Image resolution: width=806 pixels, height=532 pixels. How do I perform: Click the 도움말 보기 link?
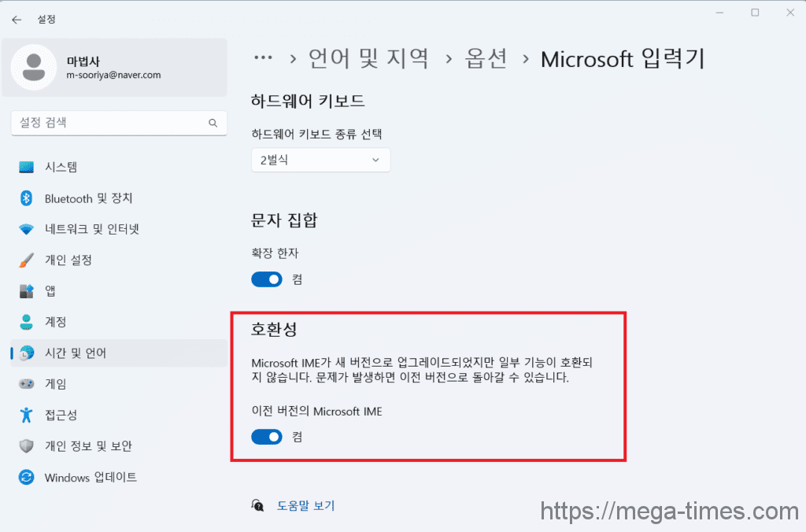tap(305, 505)
